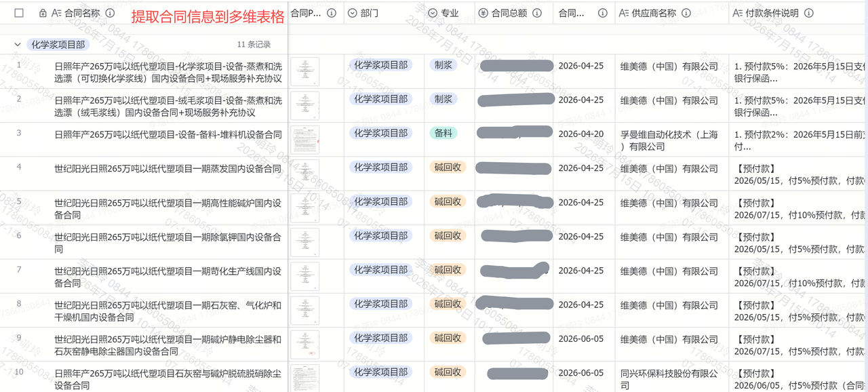Click the text-type icon before 供应商名称
This screenshot has width=868, height=392.
tap(624, 13)
